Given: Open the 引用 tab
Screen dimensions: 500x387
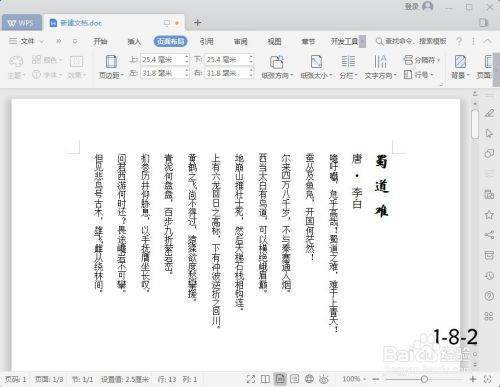Looking at the screenshot, I should click(207, 41).
